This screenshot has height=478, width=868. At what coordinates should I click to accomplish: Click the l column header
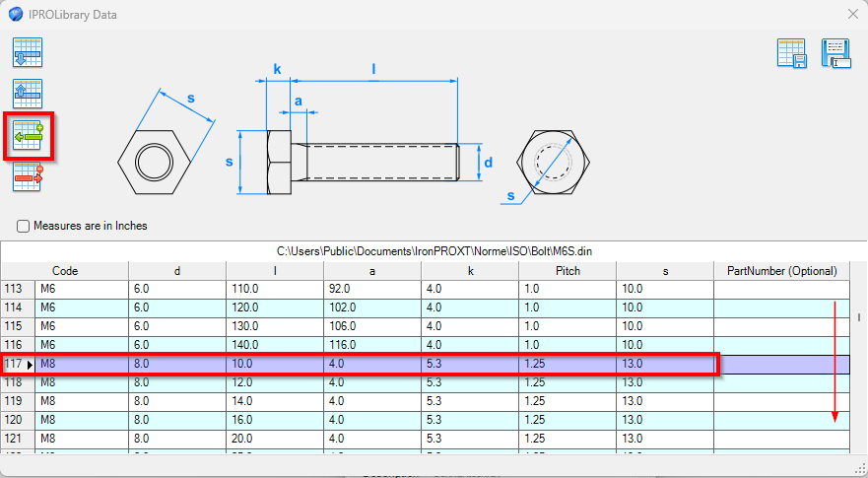coord(275,271)
